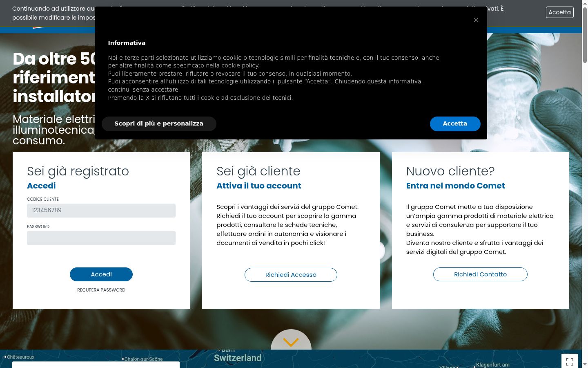Toggle fullscreen map view icon
This screenshot has width=588, height=368.
pyautogui.click(x=570, y=361)
